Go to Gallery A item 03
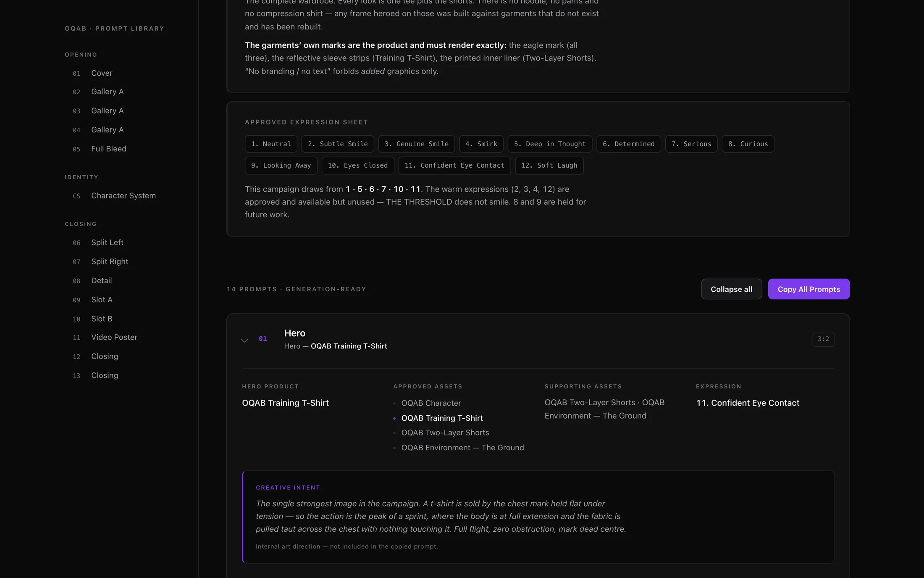This screenshot has height=578, width=924. [x=107, y=111]
